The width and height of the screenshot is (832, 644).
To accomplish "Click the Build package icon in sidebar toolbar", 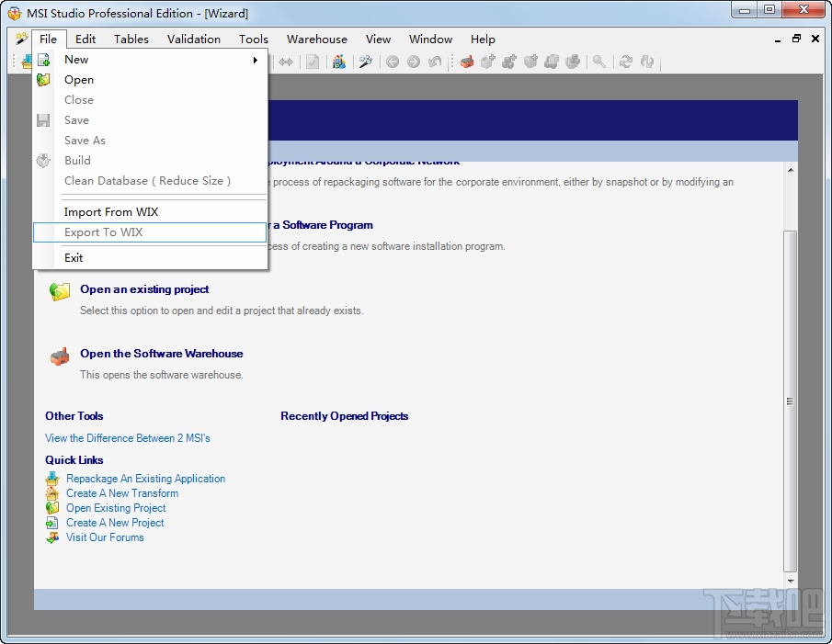I will click(42, 160).
